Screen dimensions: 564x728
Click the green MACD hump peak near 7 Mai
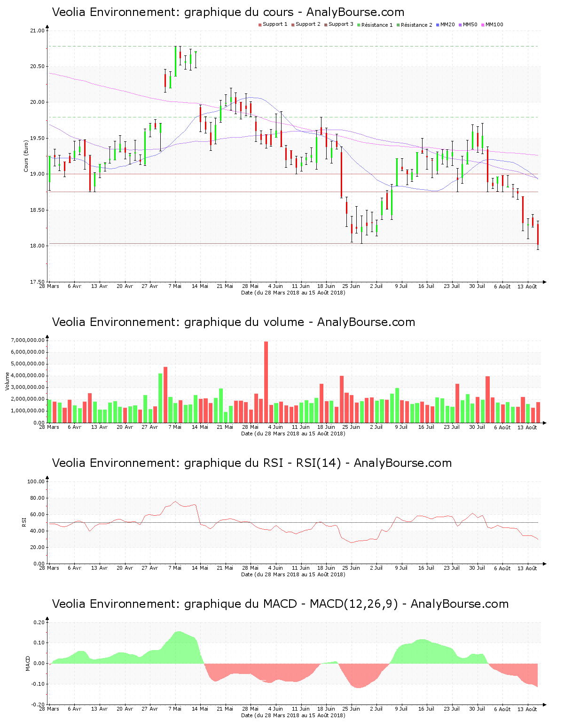pos(179,632)
